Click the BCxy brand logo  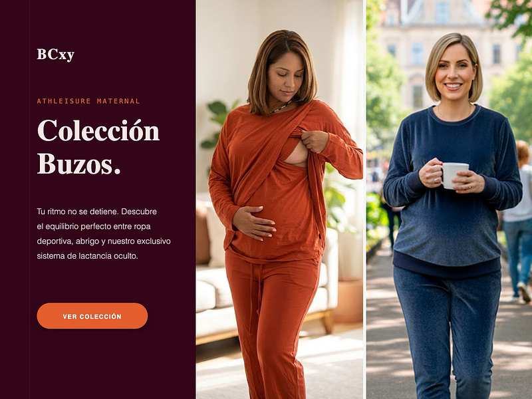click(56, 55)
